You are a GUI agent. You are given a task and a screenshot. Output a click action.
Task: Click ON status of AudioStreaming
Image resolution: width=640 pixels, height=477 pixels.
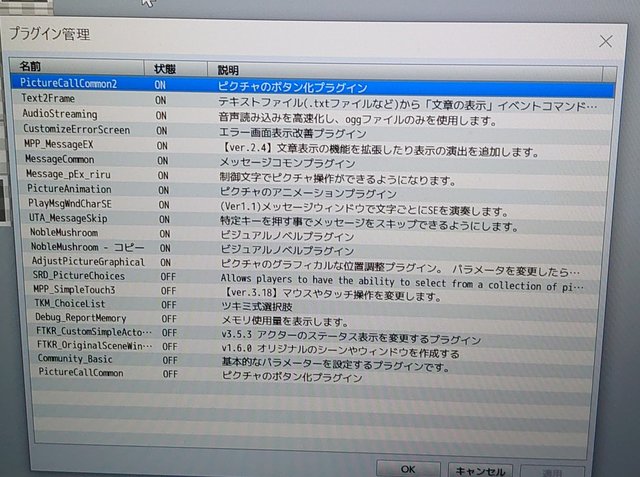(161, 116)
